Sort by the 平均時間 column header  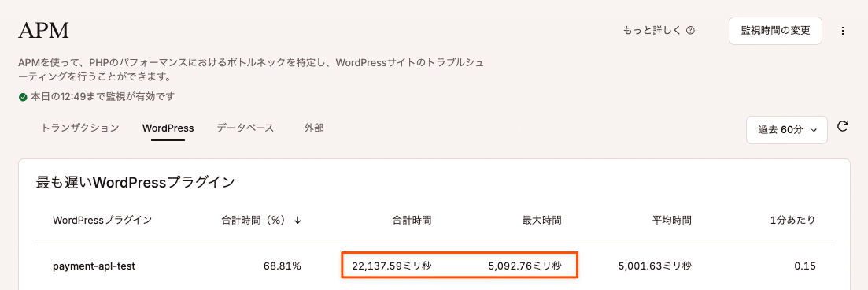coord(671,220)
